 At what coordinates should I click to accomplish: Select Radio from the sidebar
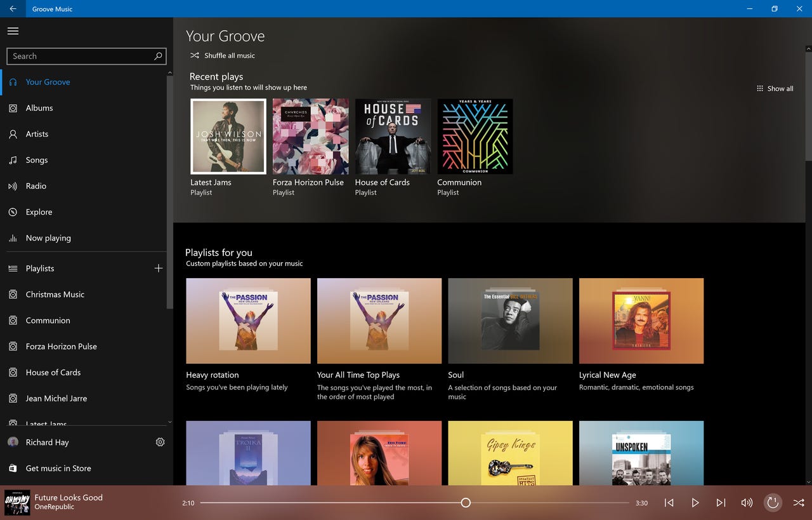(x=37, y=185)
